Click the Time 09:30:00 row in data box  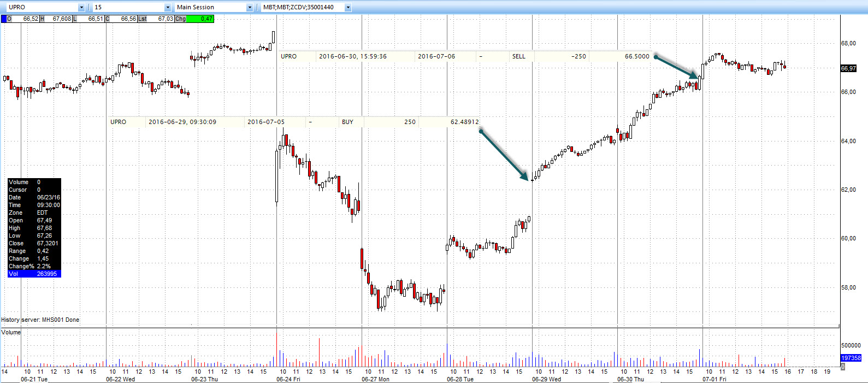coord(34,205)
